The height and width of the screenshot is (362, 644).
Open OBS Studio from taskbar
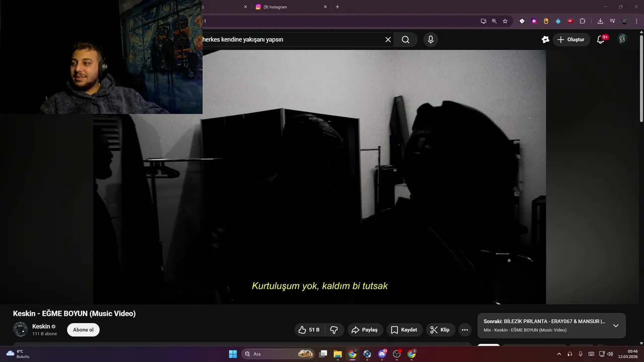[x=397, y=354]
